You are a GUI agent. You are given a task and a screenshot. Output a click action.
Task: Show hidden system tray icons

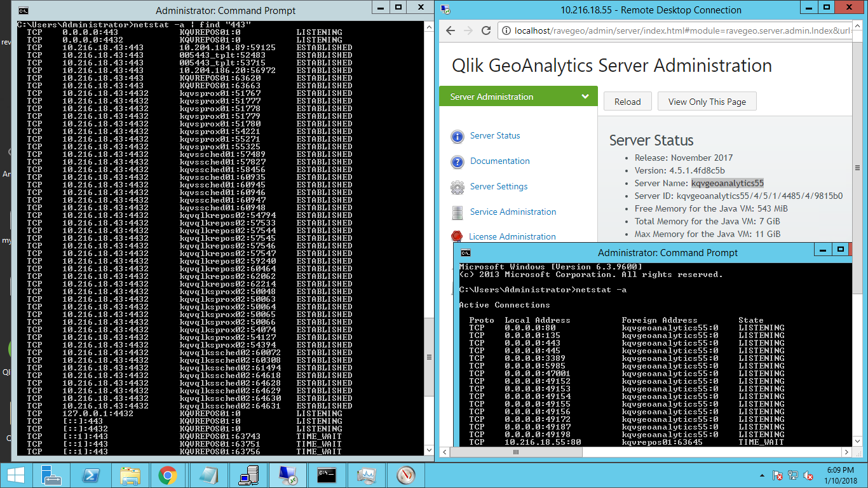762,475
